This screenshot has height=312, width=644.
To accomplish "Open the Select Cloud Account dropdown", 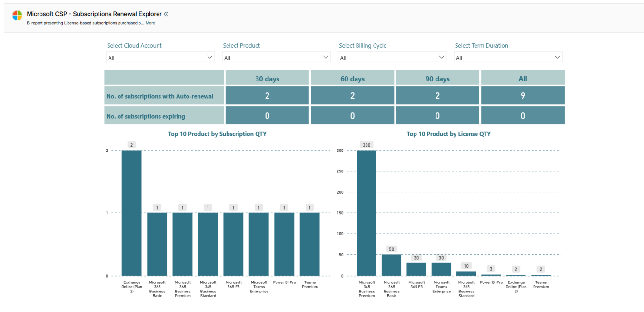I will [x=160, y=57].
